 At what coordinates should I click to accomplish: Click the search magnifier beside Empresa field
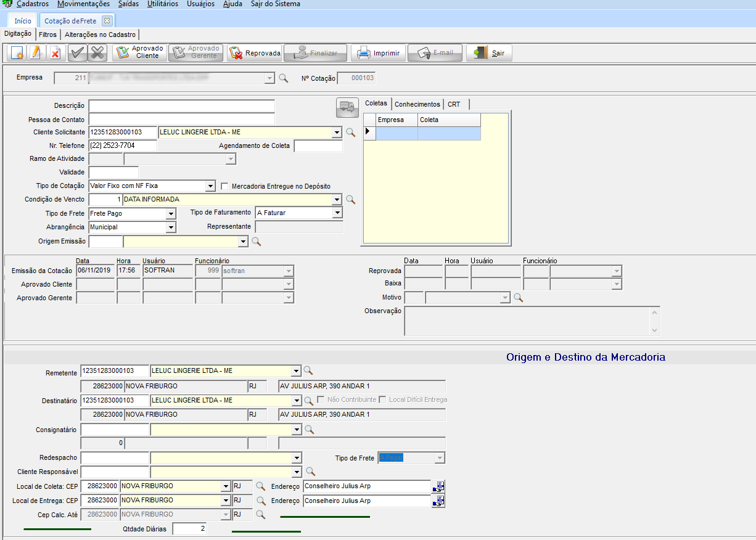[284, 78]
